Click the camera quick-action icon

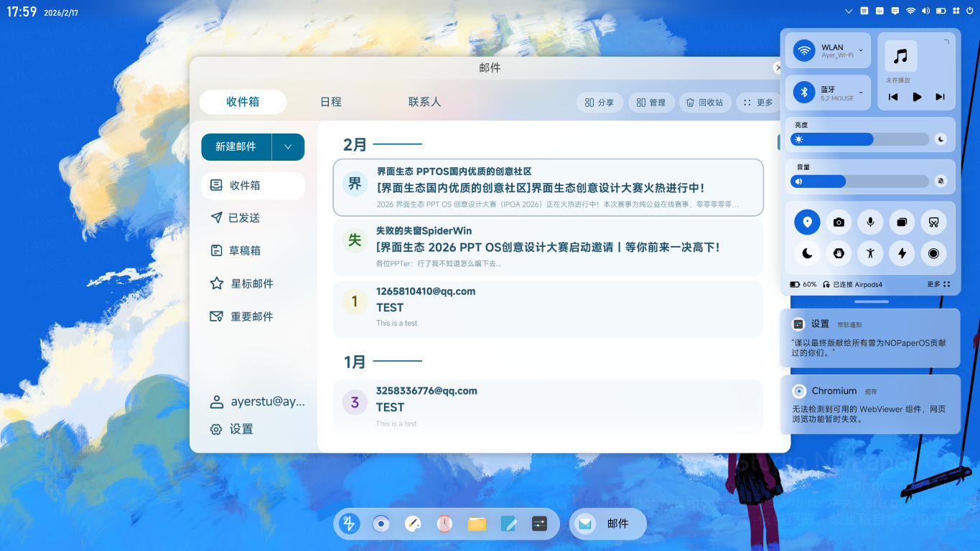click(839, 222)
